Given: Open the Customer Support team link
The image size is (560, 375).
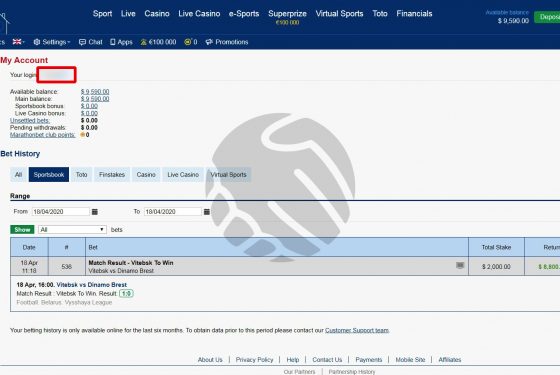Looking at the screenshot, I should point(357,330).
